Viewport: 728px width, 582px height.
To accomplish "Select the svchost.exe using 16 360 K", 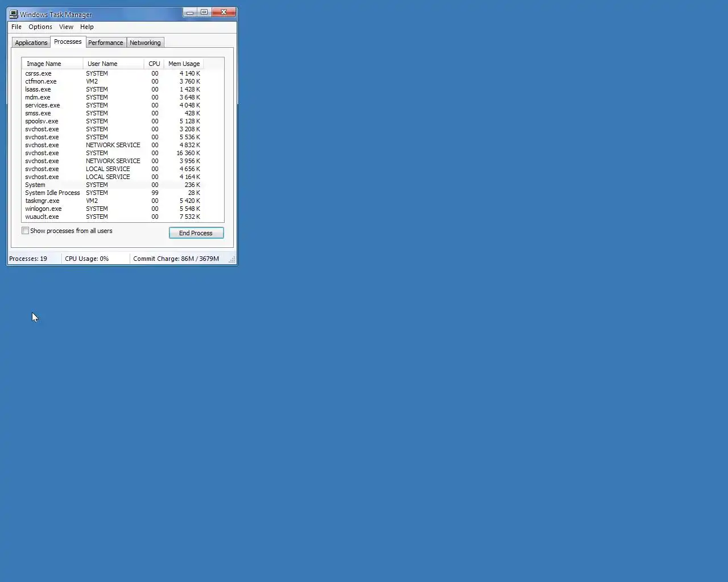I will click(x=112, y=153).
